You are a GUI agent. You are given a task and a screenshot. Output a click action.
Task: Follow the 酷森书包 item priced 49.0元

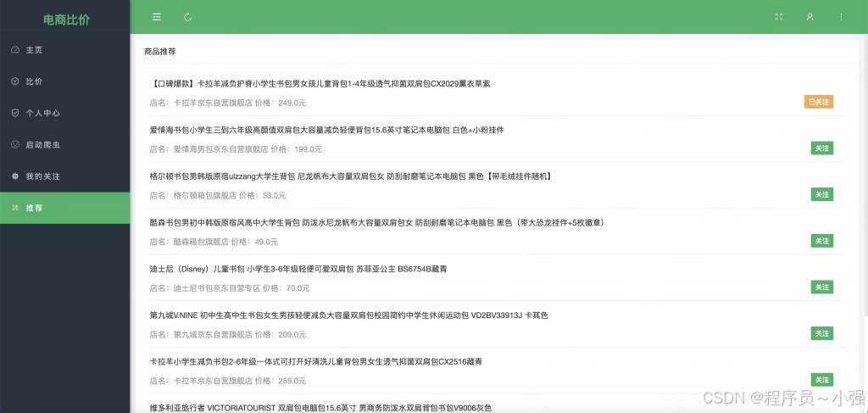click(822, 241)
